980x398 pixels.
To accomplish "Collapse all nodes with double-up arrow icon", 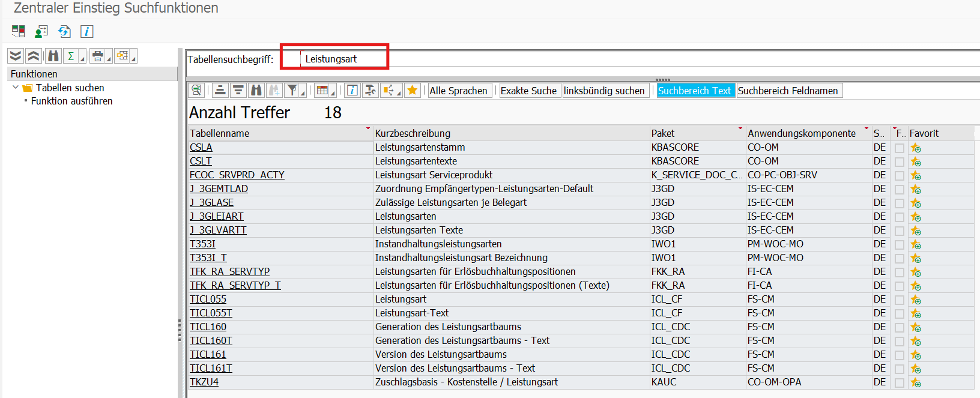I will [x=34, y=56].
